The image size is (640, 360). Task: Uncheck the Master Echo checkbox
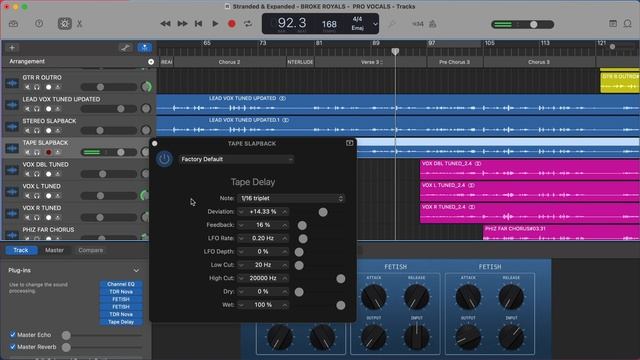pyautogui.click(x=13, y=335)
